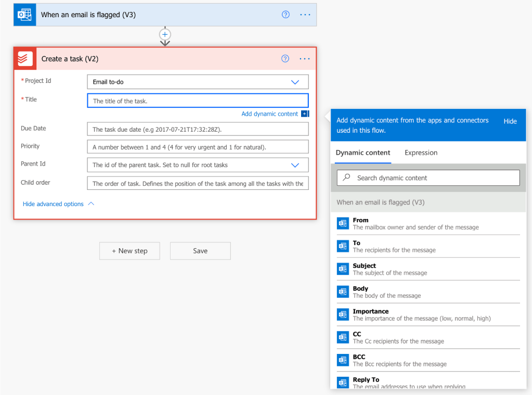Hide the dynamic content panel
Viewport: 532px width, 395px height.
[510, 121]
